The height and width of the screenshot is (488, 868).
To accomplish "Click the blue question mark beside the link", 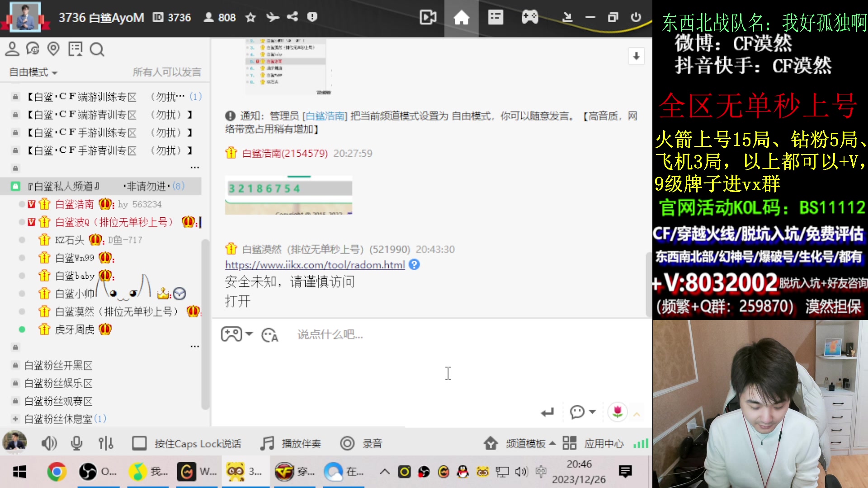I will (x=414, y=265).
